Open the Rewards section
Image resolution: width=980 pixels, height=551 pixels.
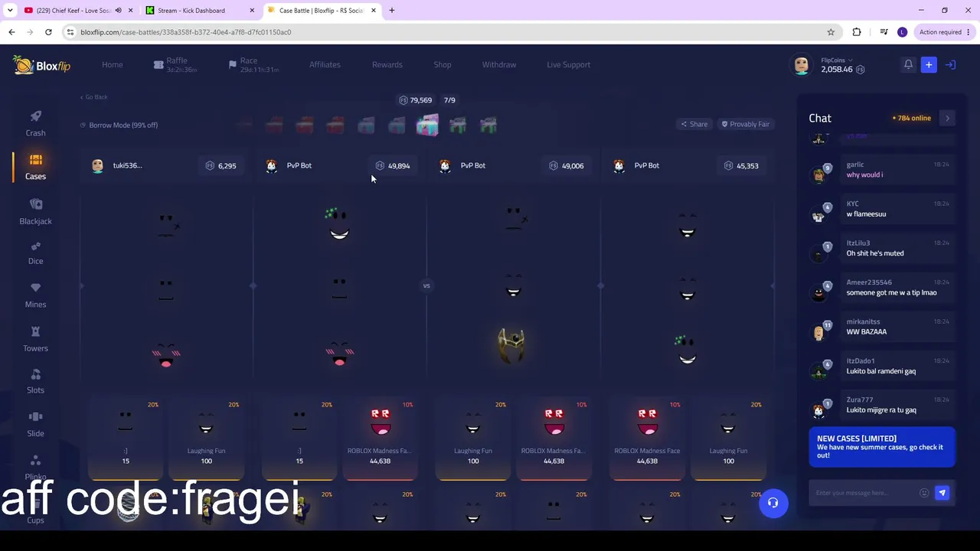pos(387,65)
